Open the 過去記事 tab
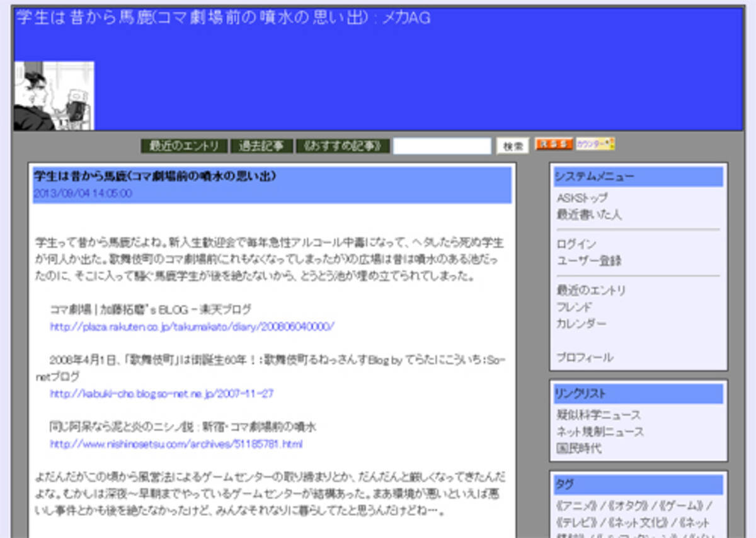Image resolution: width=756 pixels, height=538 pixels. coord(261,146)
